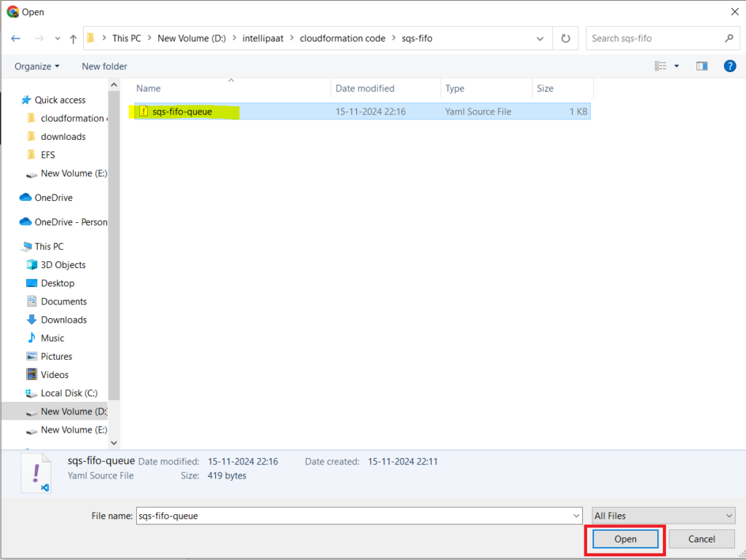Select the 3D Objects folder icon
Screen dimensions: 746x560
(x=31, y=265)
